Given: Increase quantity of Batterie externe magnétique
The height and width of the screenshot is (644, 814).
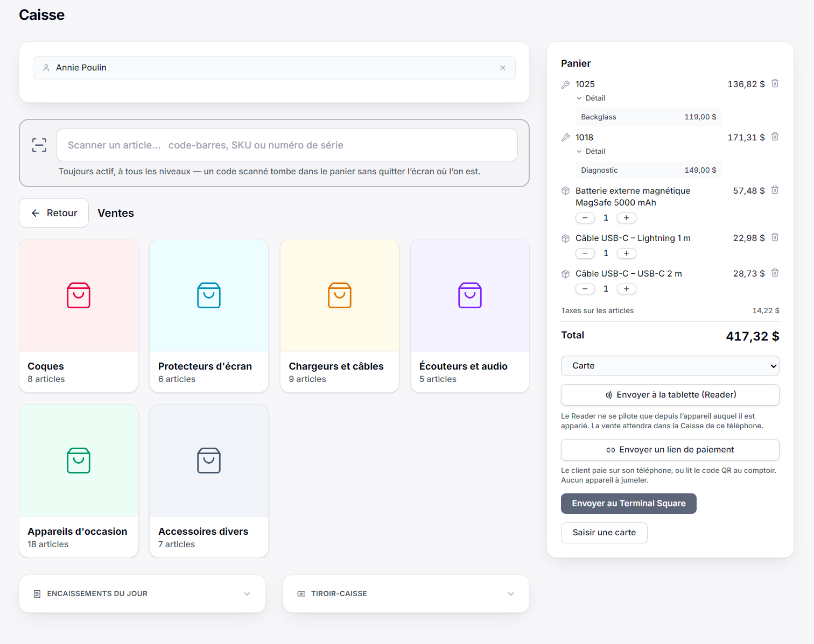Looking at the screenshot, I should (627, 218).
